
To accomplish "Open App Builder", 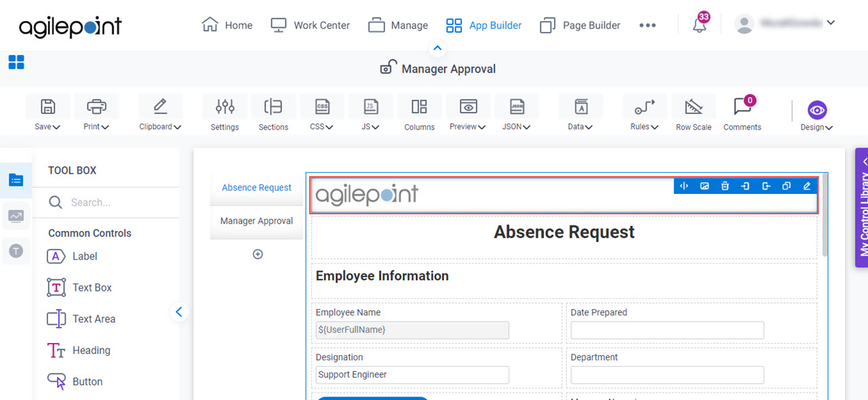I will tap(484, 25).
